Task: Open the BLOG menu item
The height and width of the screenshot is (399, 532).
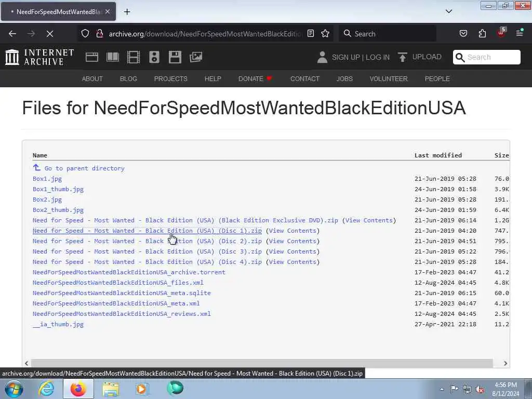Action: click(128, 79)
